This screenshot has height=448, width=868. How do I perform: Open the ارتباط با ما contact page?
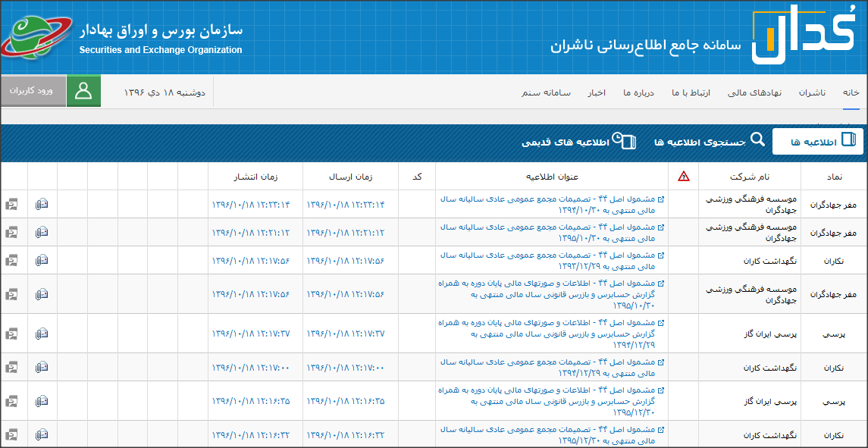click(691, 92)
